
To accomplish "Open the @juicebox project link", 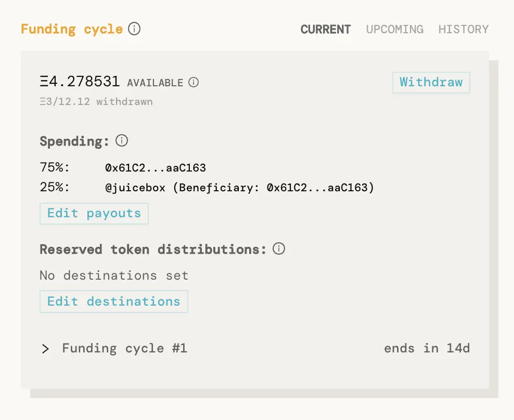I will tap(135, 188).
